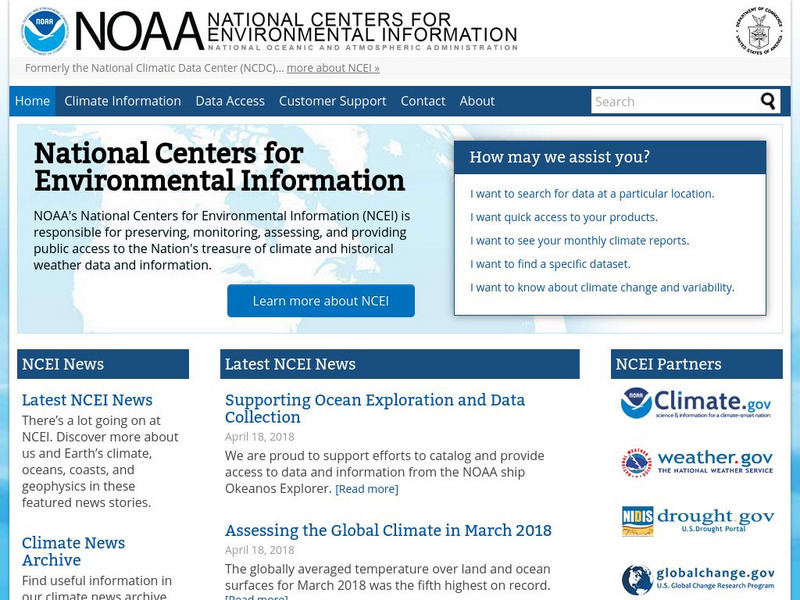Open the Data Access menu
The height and width of the screenshot is (600, 800).
coord(230,101)
